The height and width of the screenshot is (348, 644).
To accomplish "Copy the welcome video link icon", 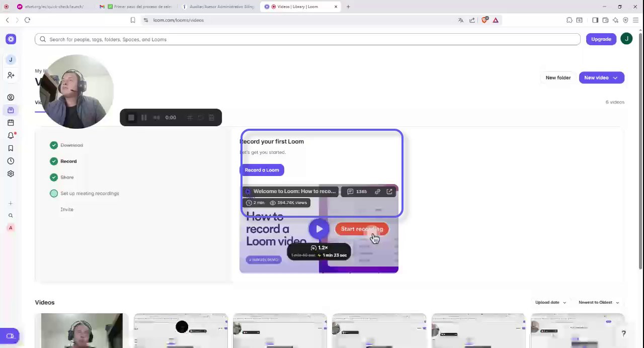I will pos(377,192).
